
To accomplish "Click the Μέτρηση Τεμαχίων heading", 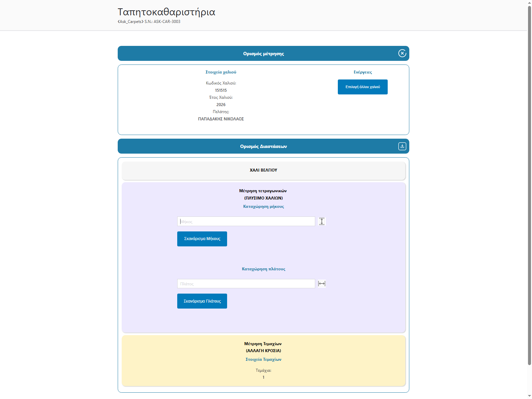I will [x=263, y=344].
